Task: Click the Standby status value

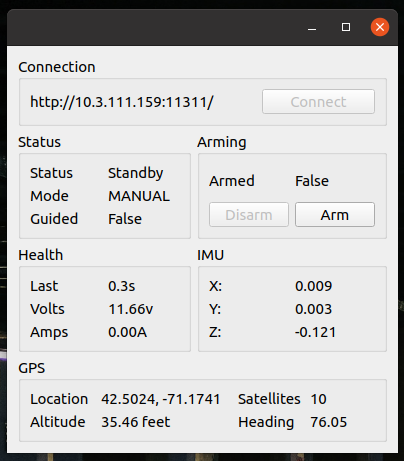Action: tap(135, 173)
